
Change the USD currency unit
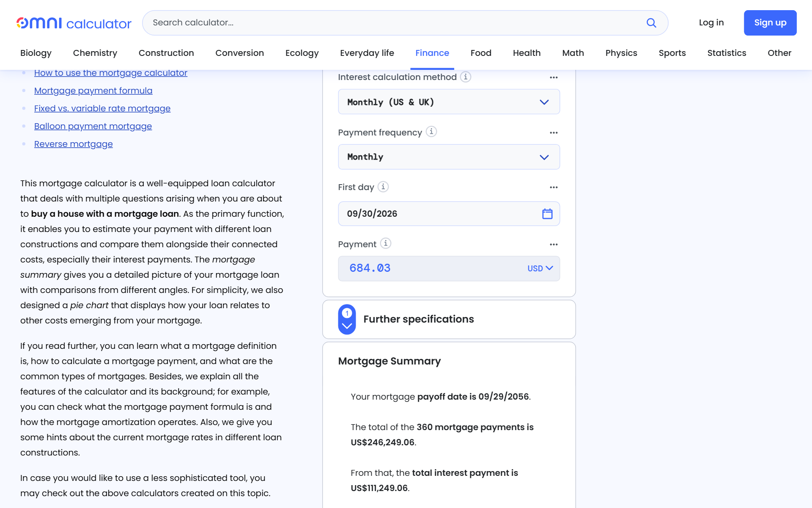(540, 268)
